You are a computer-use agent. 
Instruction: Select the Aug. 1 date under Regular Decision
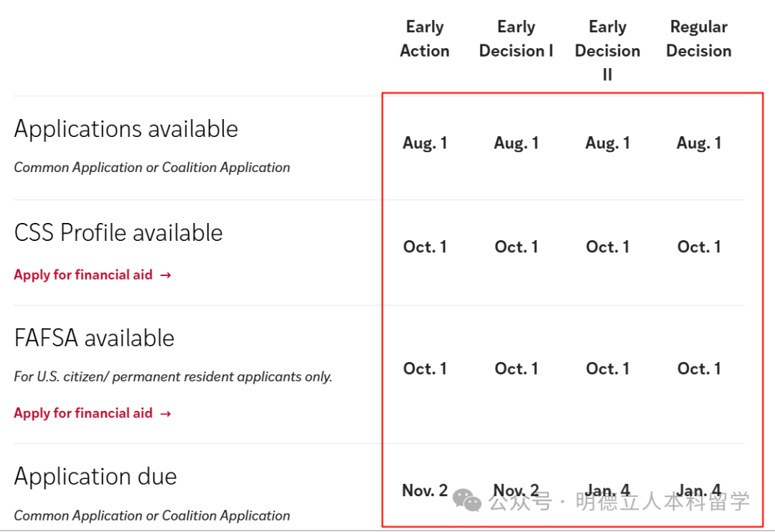[x=699, y=143]
